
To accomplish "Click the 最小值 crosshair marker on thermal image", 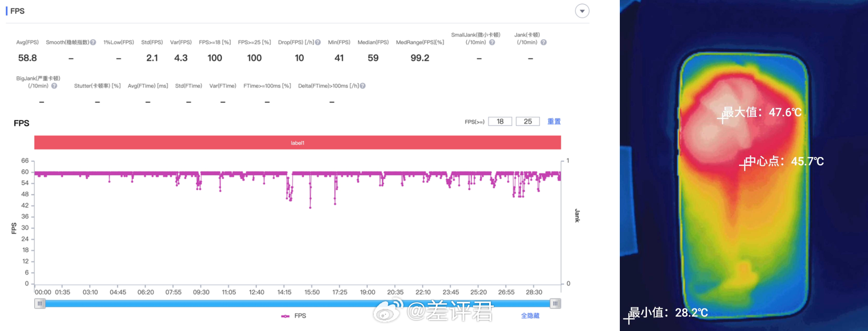I will coord(629,318).
